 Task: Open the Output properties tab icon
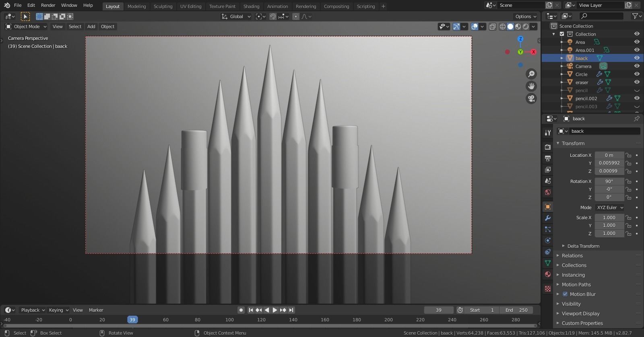tap(547, 158)
